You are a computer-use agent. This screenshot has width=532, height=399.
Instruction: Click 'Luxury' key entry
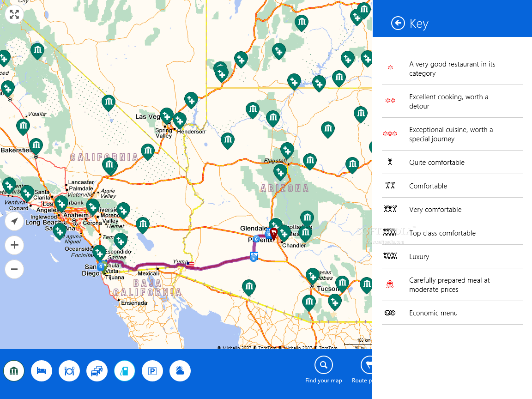pyautogui.click(x=452, y=257)
